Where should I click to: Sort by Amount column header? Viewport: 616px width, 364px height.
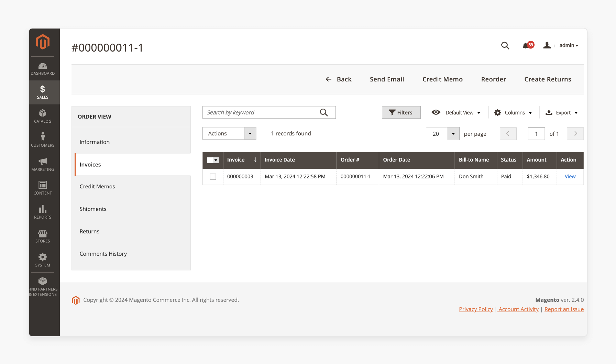click(x=540, y=160)
